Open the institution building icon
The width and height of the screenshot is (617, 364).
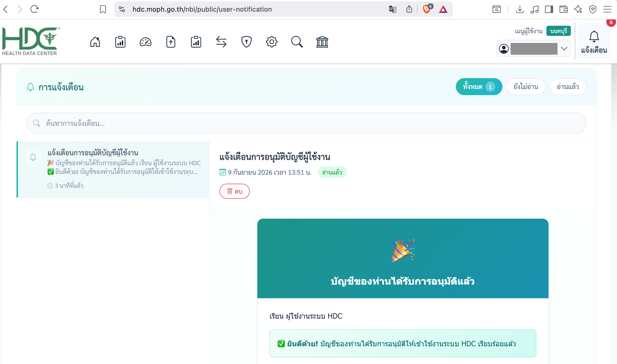[322, 42]
